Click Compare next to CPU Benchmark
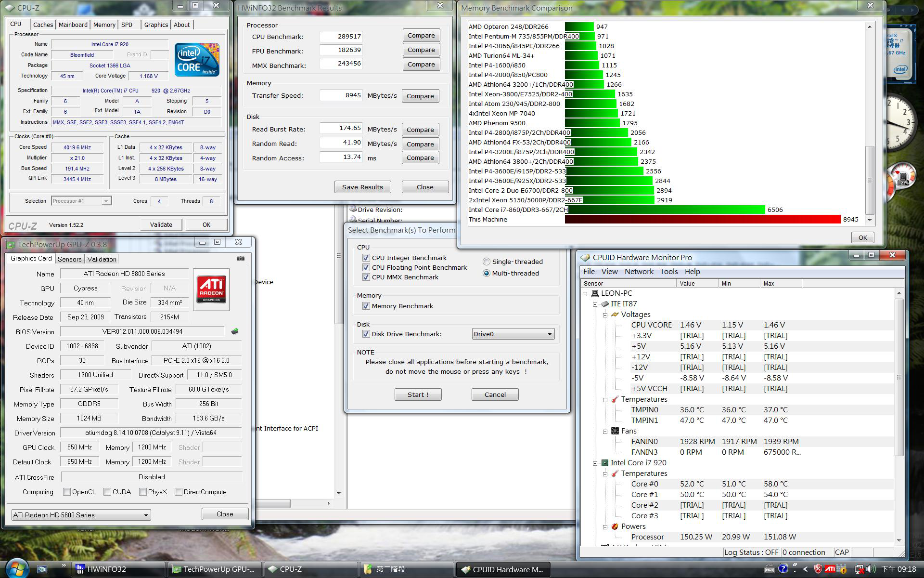The height and width of the screenshot is (578, 924). [x=421, y=36]
